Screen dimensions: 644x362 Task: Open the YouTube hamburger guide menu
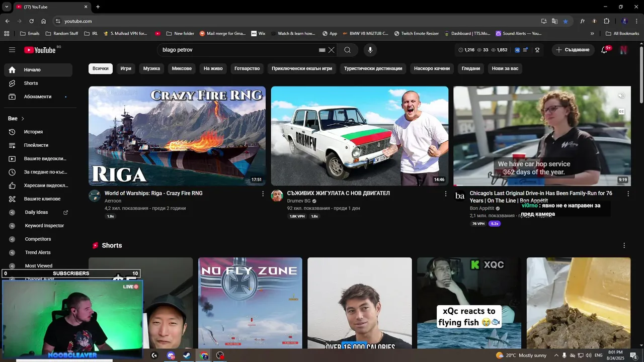[12, 50]
